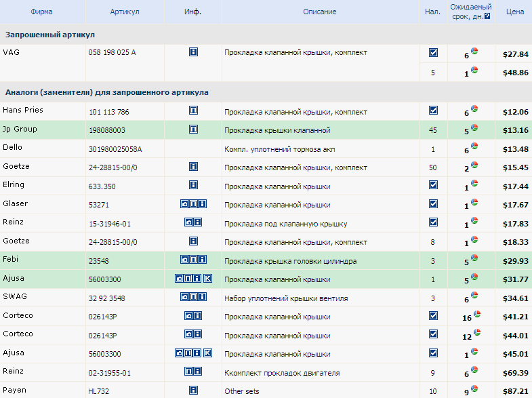
Task: Click the П icon in Jp Group row
Action: (x=193, y=130)
